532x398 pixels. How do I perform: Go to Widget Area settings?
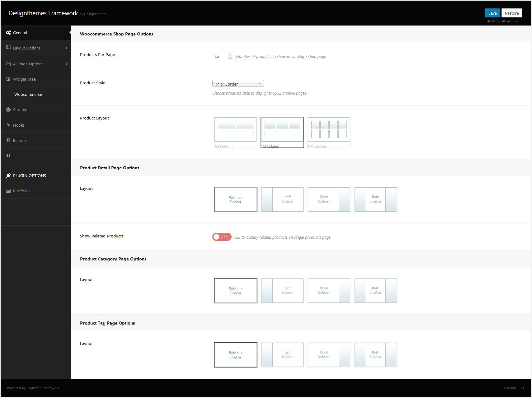pyautogui.click(x=35, y=79)
